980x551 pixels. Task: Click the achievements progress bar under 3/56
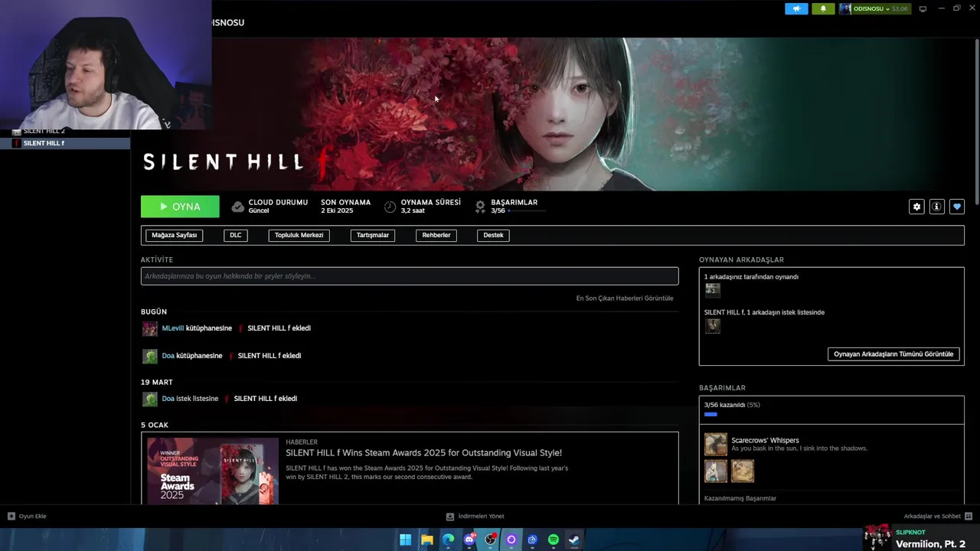(x=526, y=210)
